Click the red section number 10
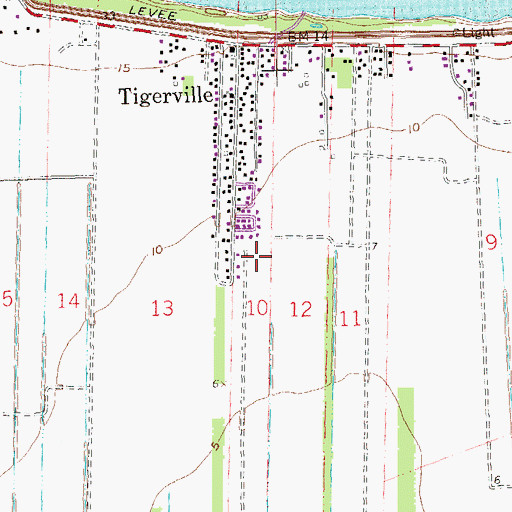This screenshot has height=512, width=512. pos(257,307)
